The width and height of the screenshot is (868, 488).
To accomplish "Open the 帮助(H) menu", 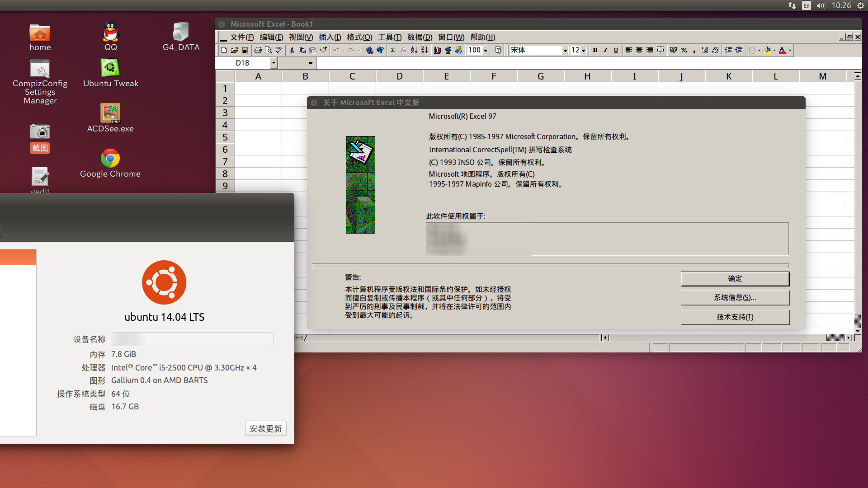I will 483,37.
